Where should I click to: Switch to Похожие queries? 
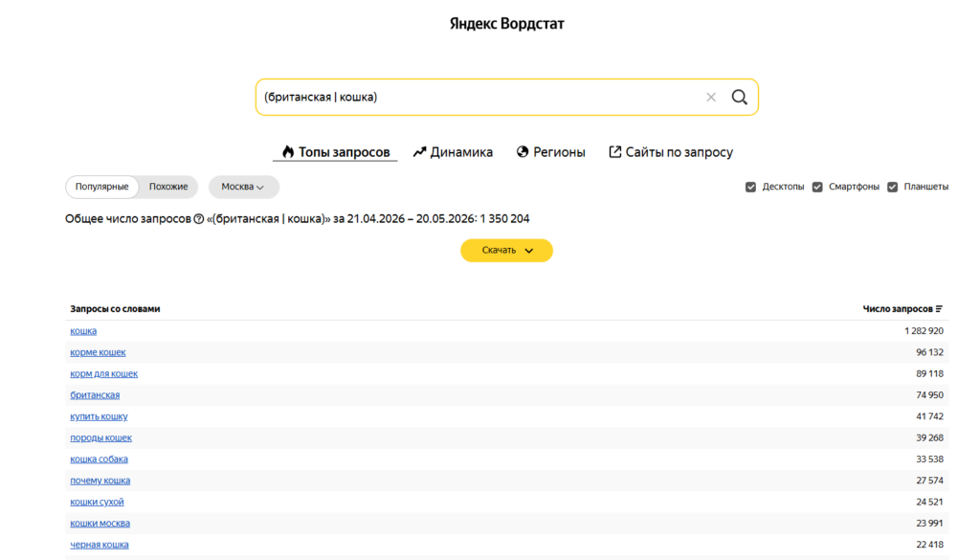coord(168,187)
